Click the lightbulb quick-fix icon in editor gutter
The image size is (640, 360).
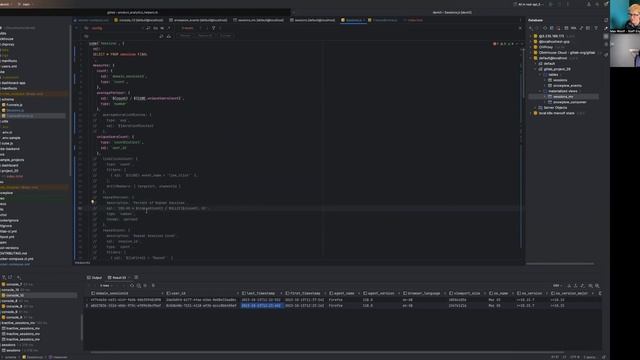[93, 202]
